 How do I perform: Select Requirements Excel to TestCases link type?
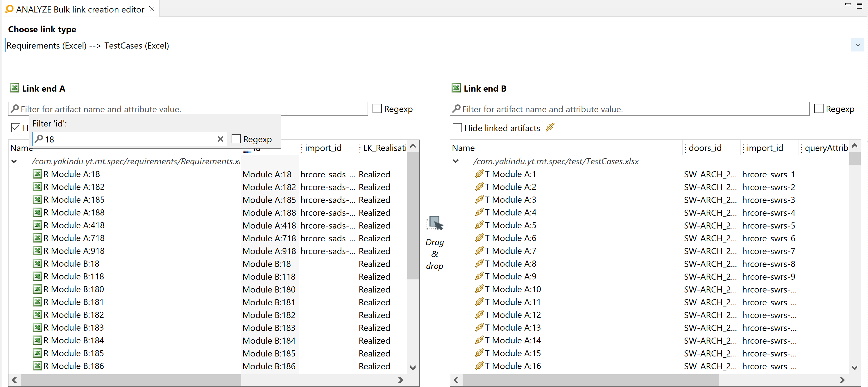pos(434,45)
